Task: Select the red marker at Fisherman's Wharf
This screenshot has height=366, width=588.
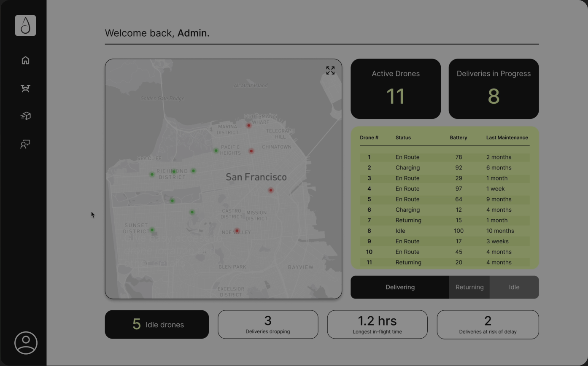Action: click(249, 125)
